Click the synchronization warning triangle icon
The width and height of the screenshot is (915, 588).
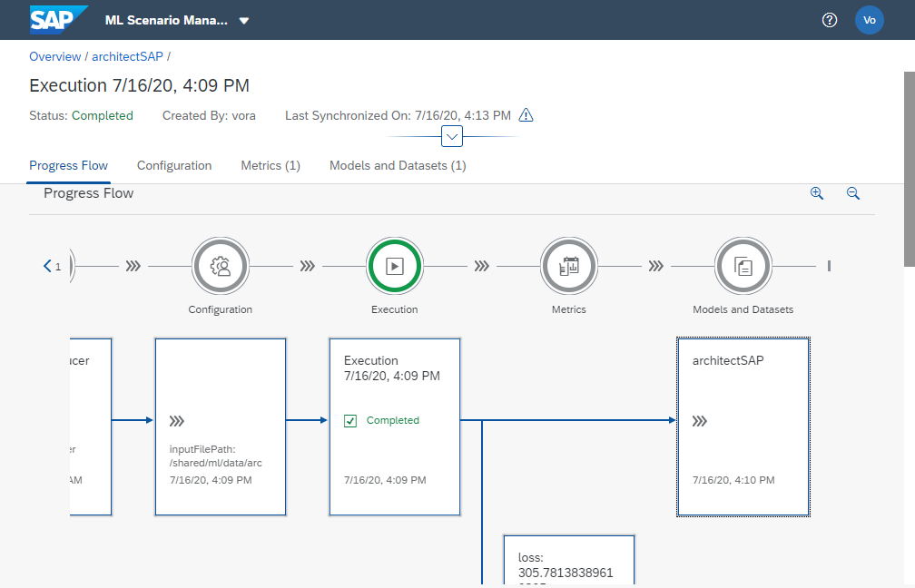click(526, 115)
